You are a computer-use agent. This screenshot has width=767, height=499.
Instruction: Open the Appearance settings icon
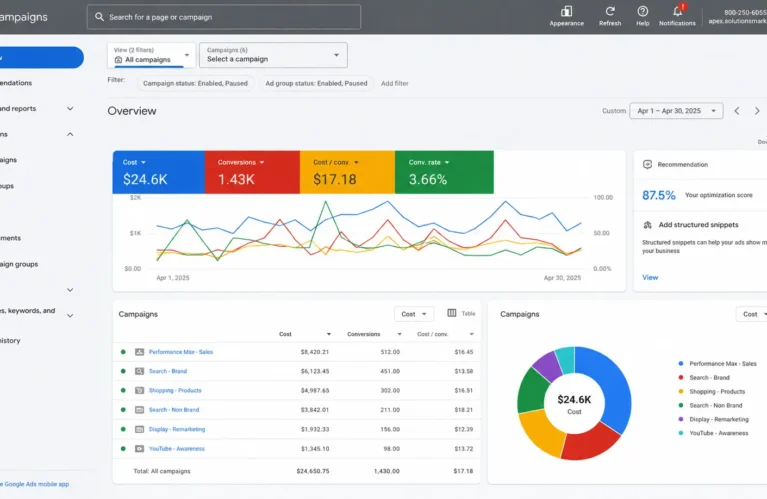[566, 11]
